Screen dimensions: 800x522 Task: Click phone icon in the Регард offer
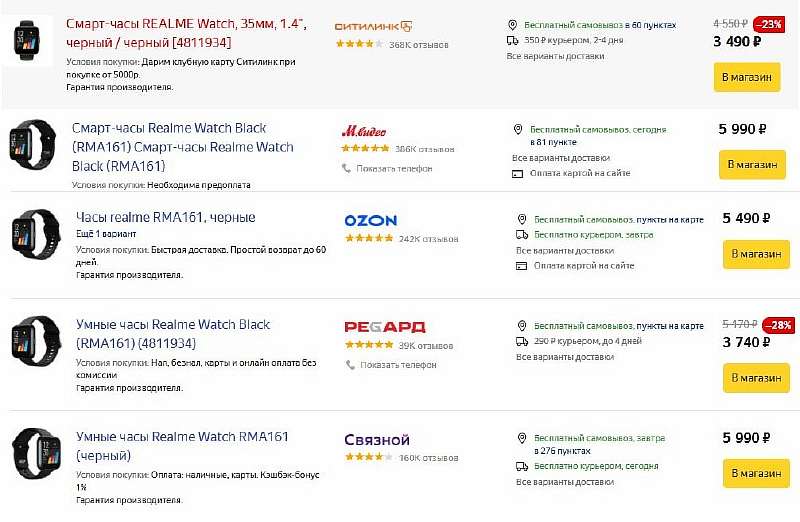(x=350, y=365)
